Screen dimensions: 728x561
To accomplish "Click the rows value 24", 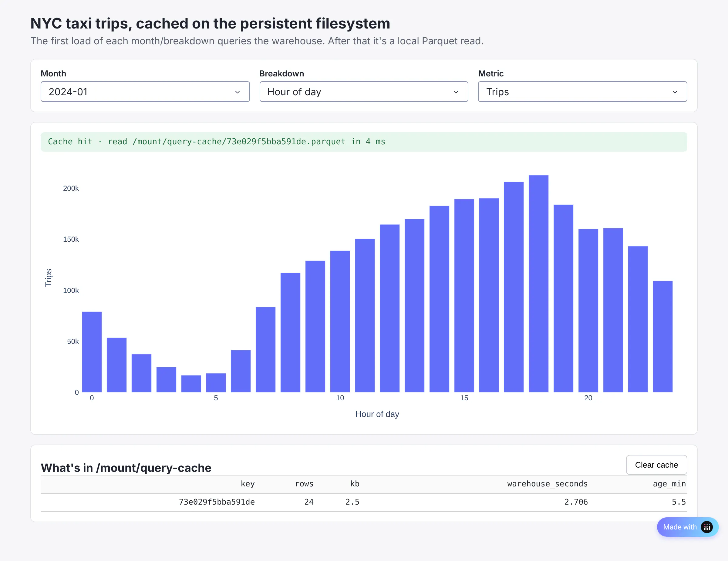I will pos(309,502).
